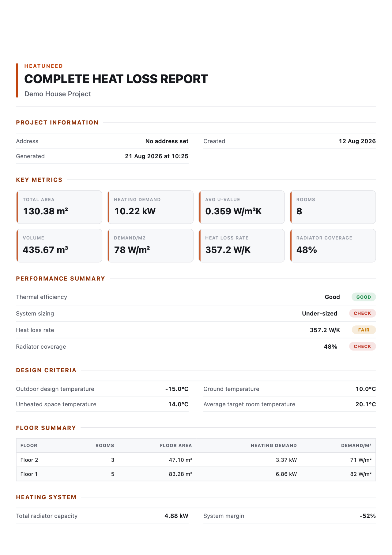Image resolution: width=392 pixels, height=555 pixels.
Task: Select the 71 W/m² value for Floor 2
Action: (361, 460)
